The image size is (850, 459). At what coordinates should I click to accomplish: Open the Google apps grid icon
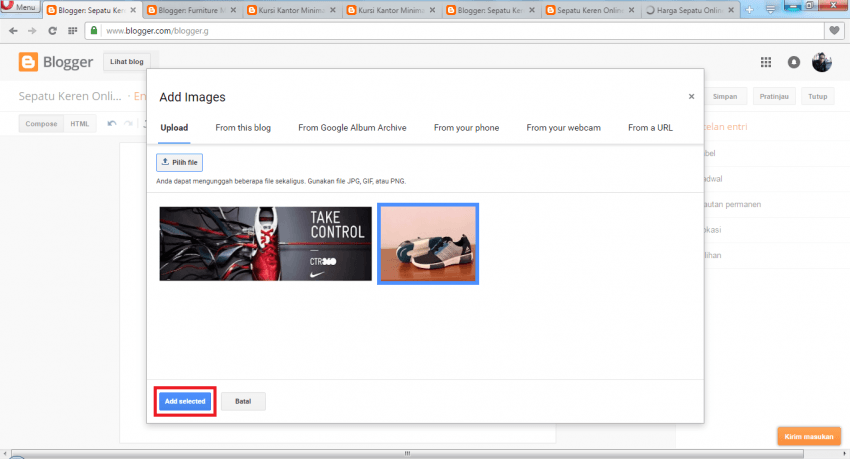coord(765,62)
